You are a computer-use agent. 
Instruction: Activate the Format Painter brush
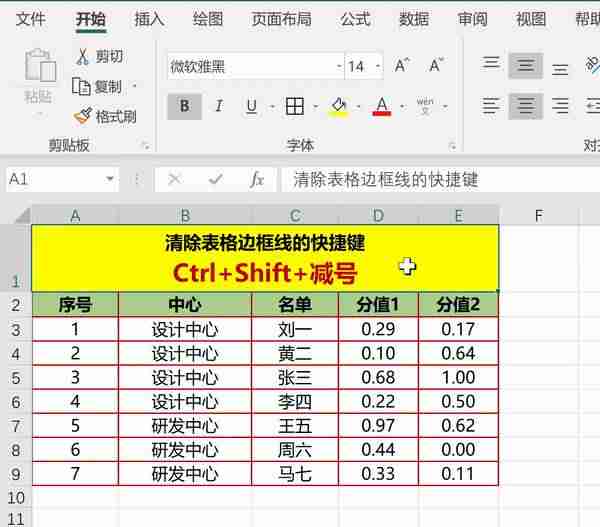click(83, 116)
